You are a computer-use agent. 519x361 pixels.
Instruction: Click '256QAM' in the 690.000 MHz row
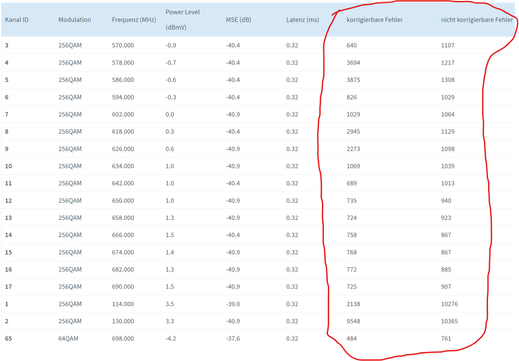coord(70,287)
